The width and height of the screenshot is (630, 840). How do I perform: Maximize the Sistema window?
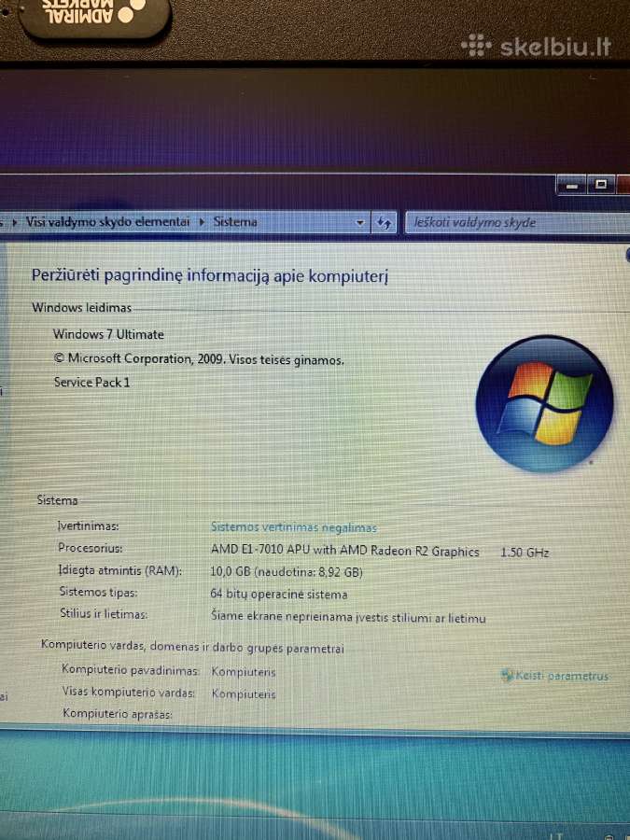tap(601, 185)
